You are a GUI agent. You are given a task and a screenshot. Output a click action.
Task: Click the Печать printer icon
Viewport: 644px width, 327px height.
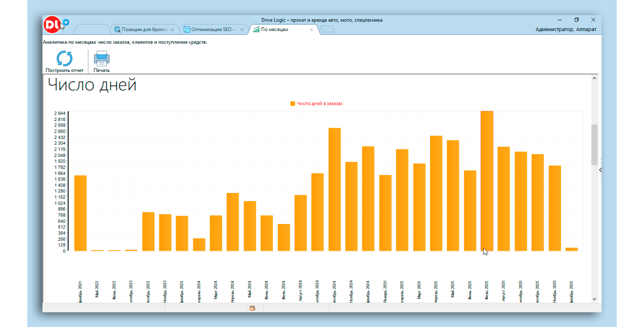click(102, 58)
